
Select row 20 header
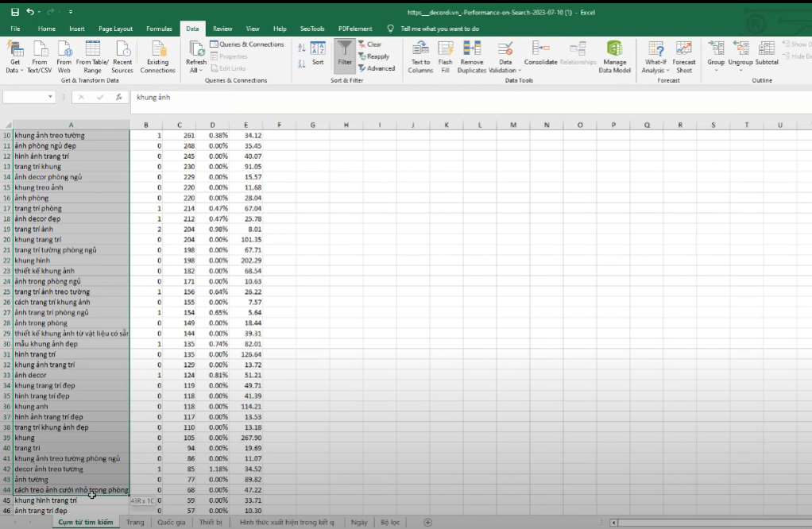[x=6, y=240]
